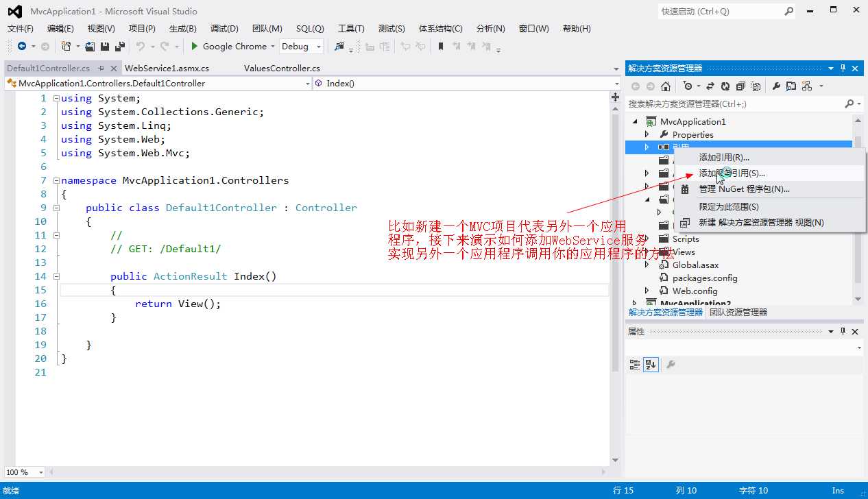
Task: Click the editor split handle above the scrollbar
Action: (615, 98)
